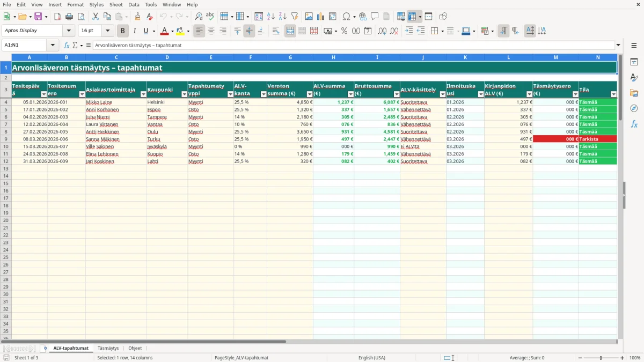Image resolution: width=644 pixels, height=362 pixels.
Task: Click the AutoFilter funnel icon
Action: [294, 17]
